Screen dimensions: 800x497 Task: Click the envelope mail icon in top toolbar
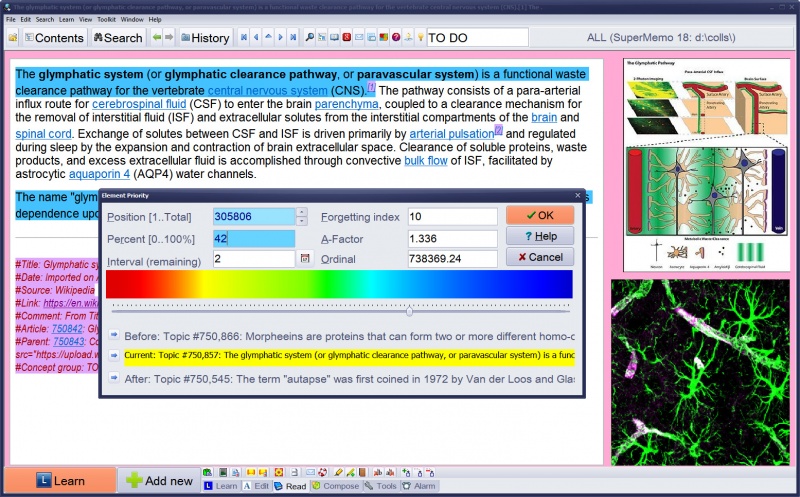359,37
